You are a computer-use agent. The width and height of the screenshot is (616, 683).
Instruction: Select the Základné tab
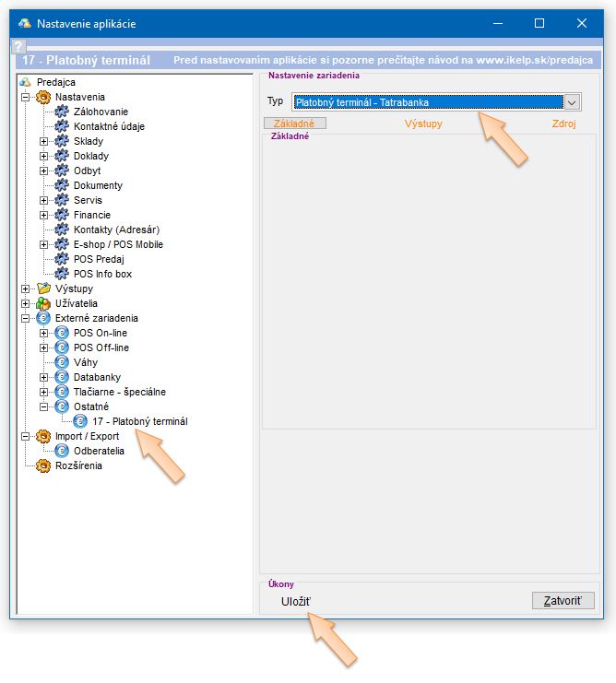click(x=295, y=124)
